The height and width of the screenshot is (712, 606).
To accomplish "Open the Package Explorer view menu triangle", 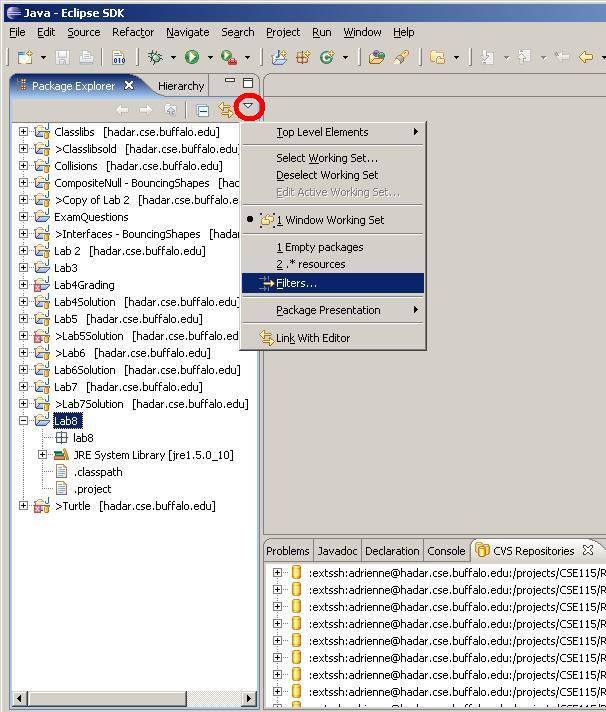I will coord(249,106).
